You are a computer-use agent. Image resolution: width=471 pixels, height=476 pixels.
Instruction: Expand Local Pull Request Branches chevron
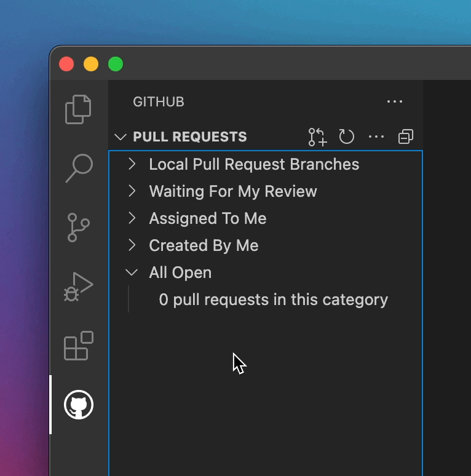tap(132, 164)
